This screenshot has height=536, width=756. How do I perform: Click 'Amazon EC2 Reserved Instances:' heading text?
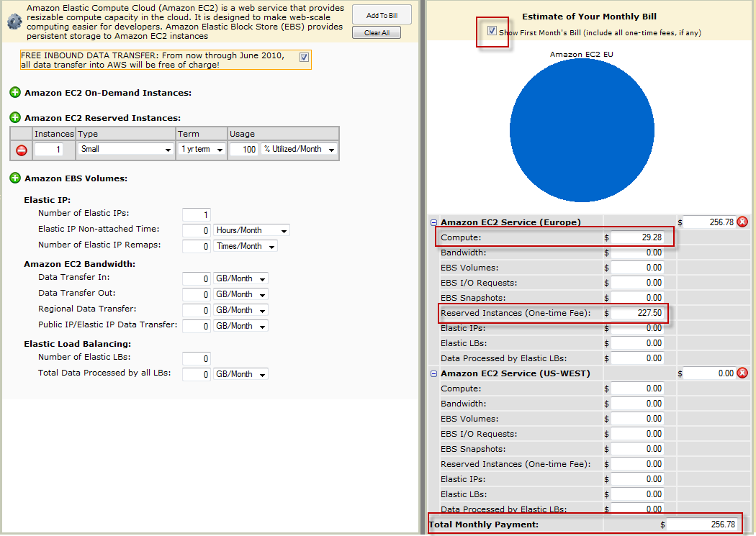103,118
